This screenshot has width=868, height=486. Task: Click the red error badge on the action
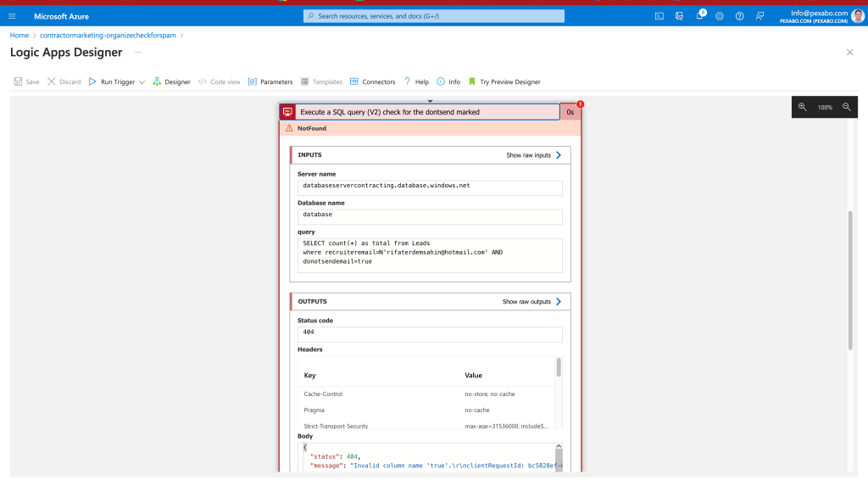point(580,104)
